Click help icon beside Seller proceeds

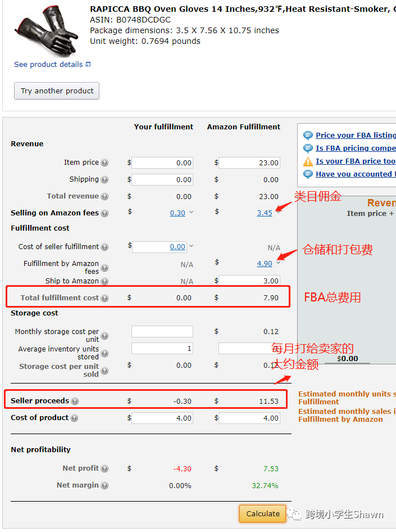tap(75, 401)
